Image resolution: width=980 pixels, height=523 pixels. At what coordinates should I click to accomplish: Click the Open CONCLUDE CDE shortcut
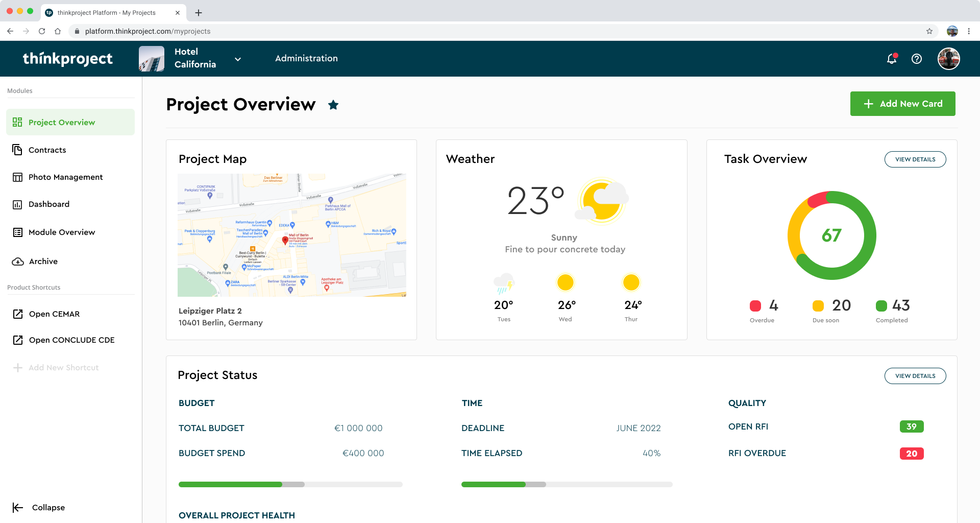71,340
